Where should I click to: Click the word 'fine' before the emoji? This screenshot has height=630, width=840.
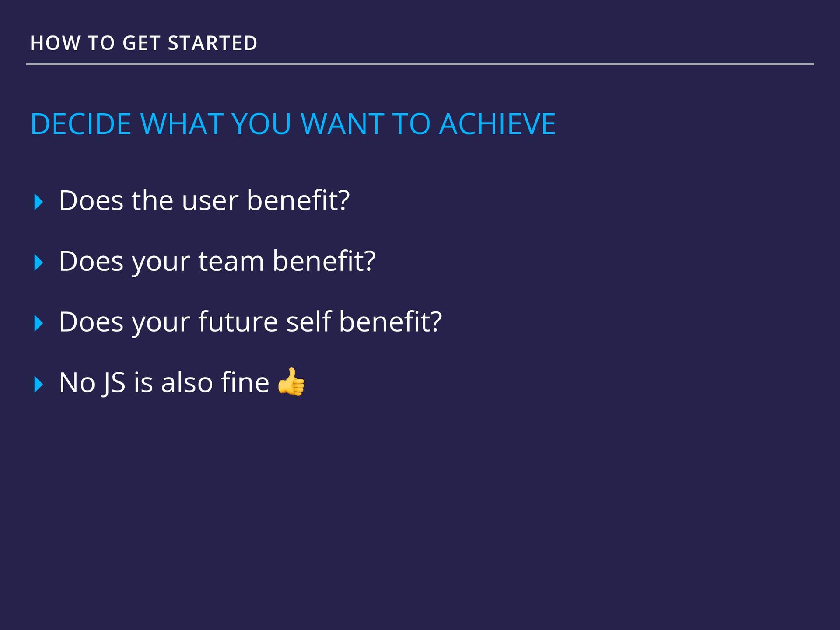pyautogui.click(x=245, y=382)
